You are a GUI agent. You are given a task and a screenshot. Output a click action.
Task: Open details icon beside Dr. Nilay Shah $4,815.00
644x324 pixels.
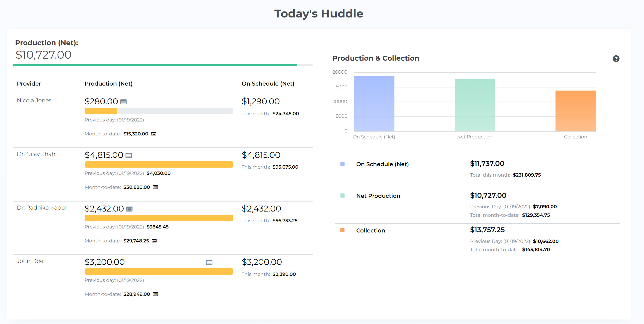click(129, 155)
